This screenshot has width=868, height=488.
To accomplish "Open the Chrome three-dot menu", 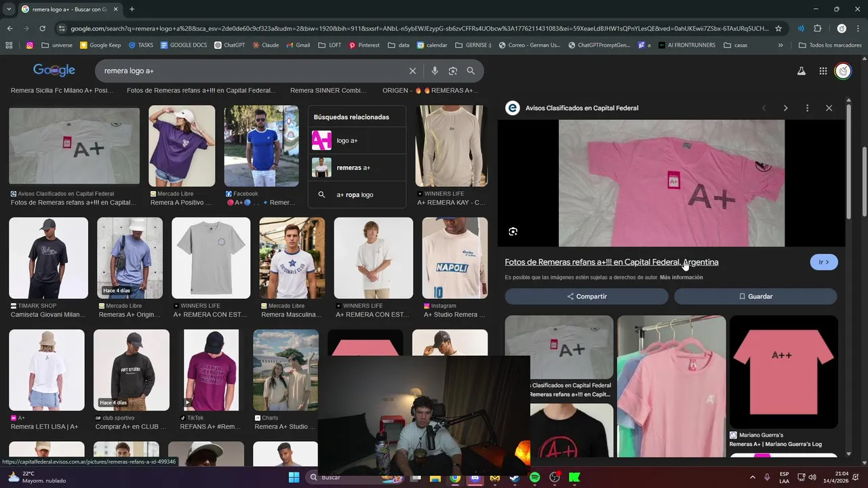I will coord(859,28).
